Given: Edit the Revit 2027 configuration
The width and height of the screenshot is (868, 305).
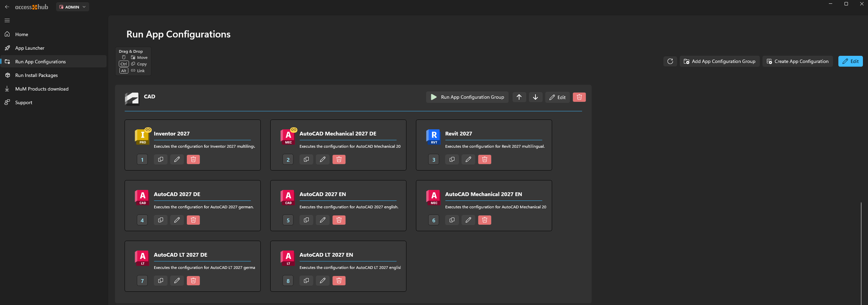Looking at the screenshot, I should tap(468, 159).
